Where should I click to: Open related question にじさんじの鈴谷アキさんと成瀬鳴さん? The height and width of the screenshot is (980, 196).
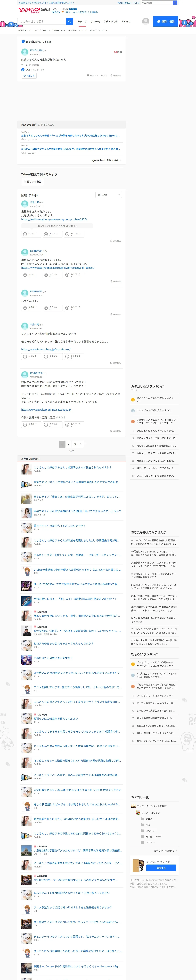point(72,468)
